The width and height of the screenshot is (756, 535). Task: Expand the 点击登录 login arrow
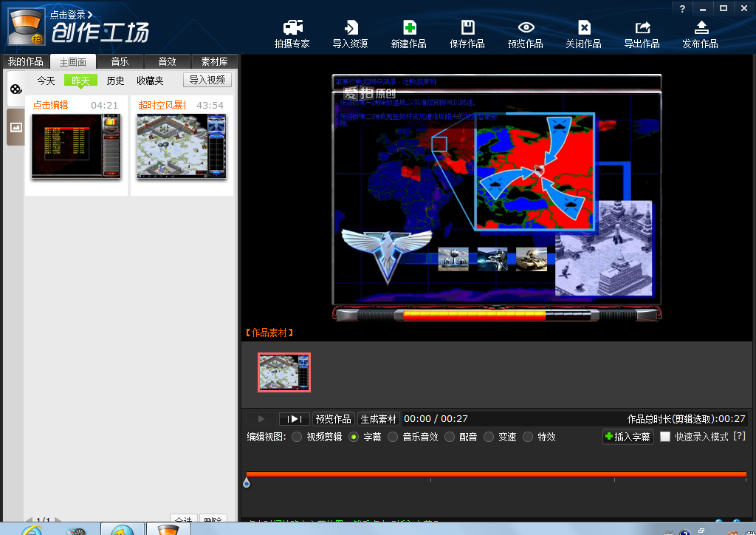click(x=90, y=14)
